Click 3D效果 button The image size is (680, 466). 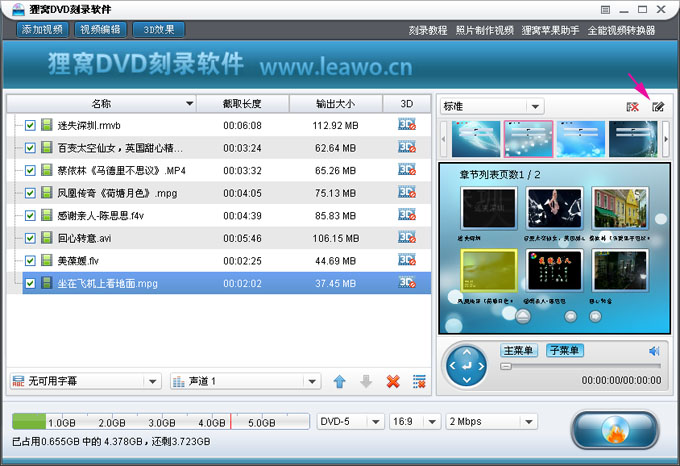click(159, 29)
